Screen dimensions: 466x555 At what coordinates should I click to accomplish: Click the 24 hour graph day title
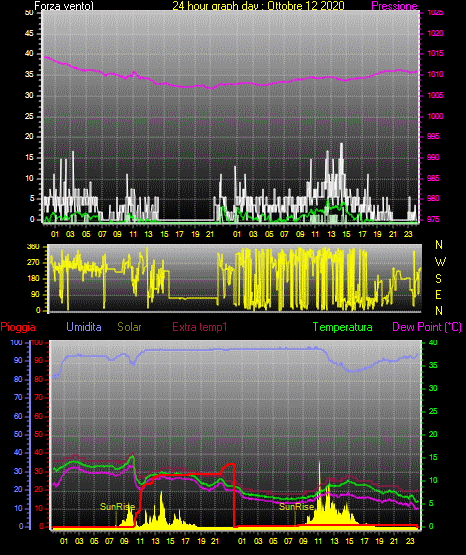[x=258, y=6]
